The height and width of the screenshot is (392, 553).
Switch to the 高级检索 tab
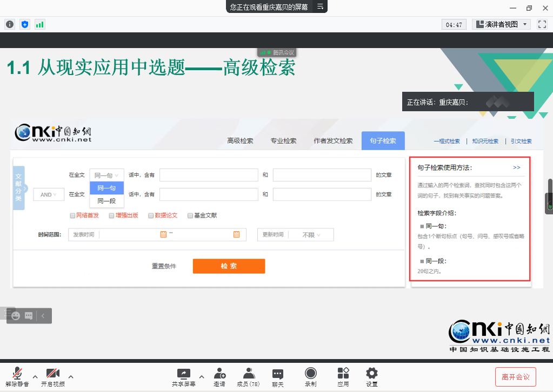tap(240, 141)
